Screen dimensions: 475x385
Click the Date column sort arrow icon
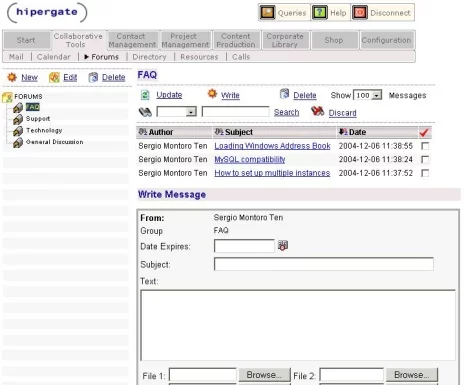pos(343,132)
